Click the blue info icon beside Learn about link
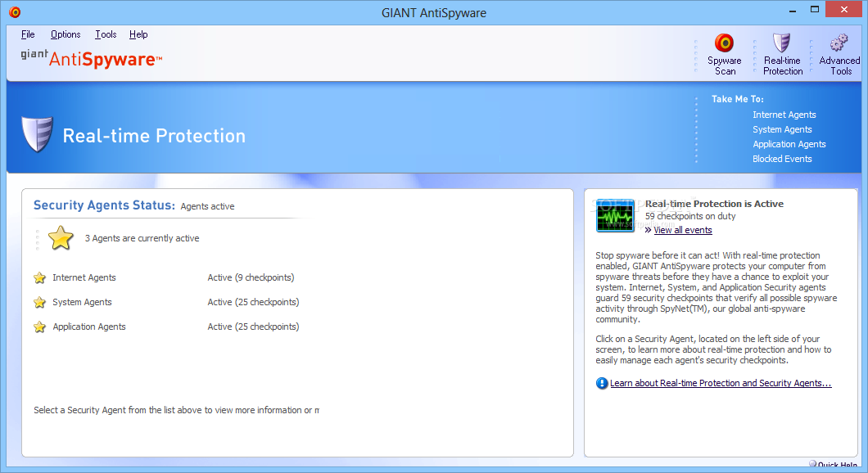 tap(602, 383)
